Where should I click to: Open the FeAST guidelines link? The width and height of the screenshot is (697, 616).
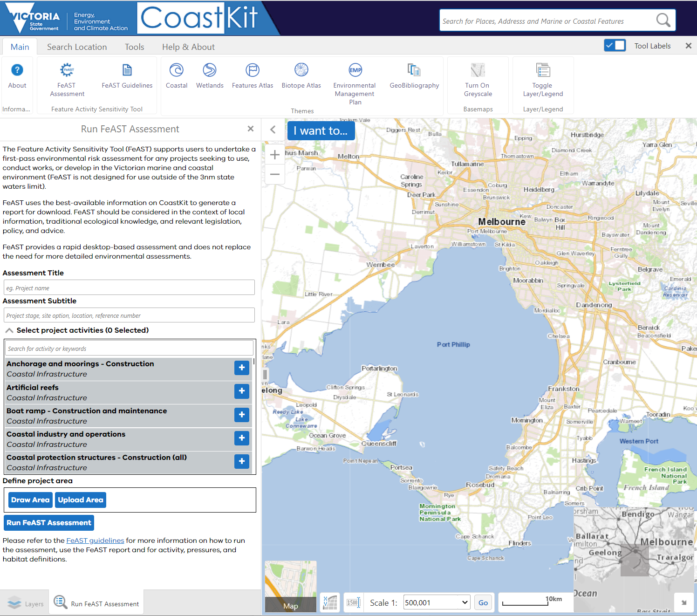(x=95, y=541)
